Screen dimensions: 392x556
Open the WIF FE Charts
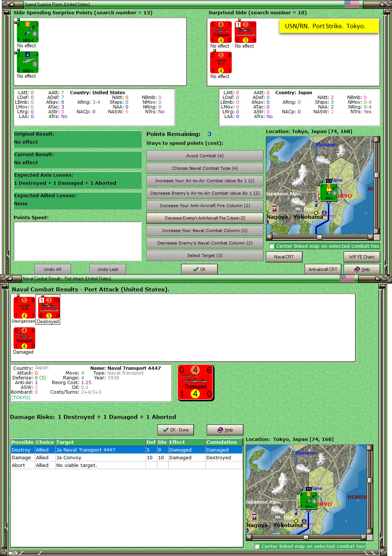pyautogui.click(x=362, y=257)
